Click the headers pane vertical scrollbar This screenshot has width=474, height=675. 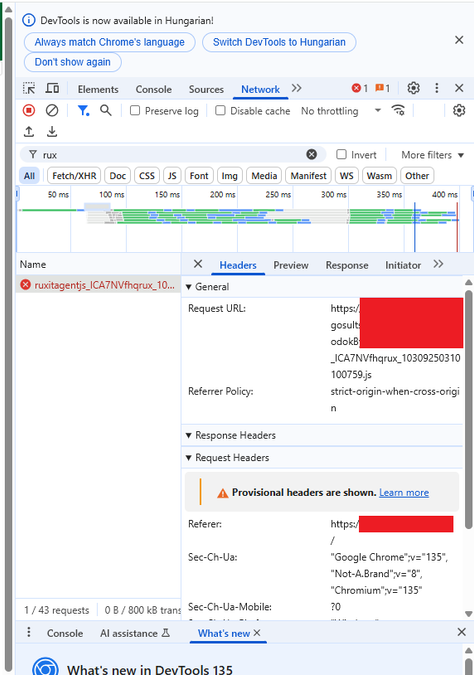coord(468,409)
